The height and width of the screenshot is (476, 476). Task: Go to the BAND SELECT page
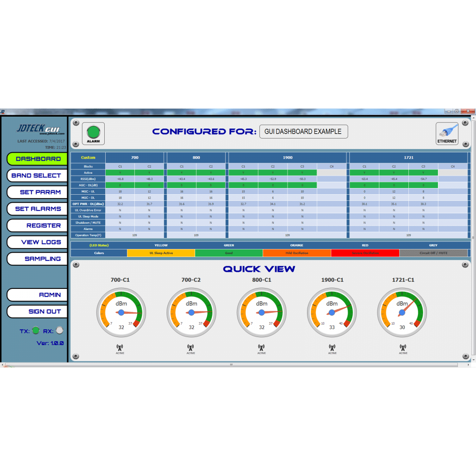[x=37, y=176]
